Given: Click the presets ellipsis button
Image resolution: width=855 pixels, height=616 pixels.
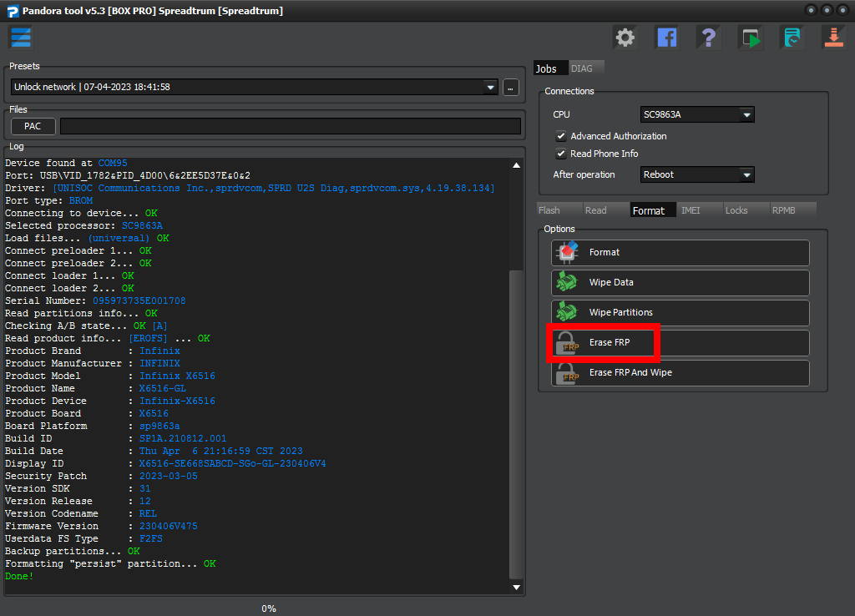Looking at the screenshot, I should (511, 87).
